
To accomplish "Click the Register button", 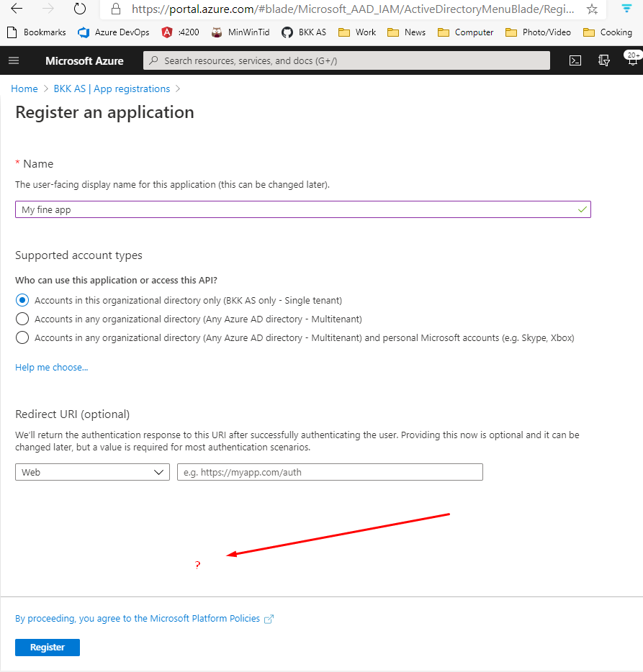I will (x=47, y=647).
